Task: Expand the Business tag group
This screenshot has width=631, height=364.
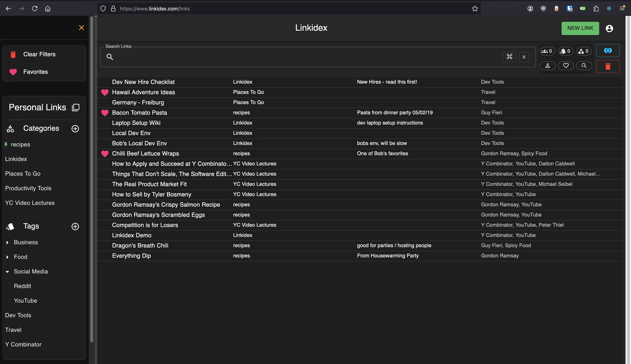Action: pyautogui.click(x=7, y=242)
